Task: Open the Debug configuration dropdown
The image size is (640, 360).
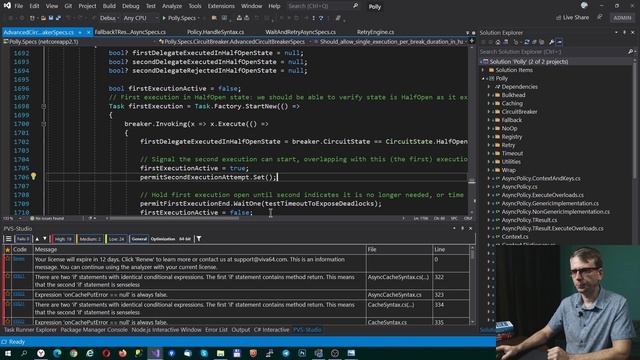Action: 109,18
